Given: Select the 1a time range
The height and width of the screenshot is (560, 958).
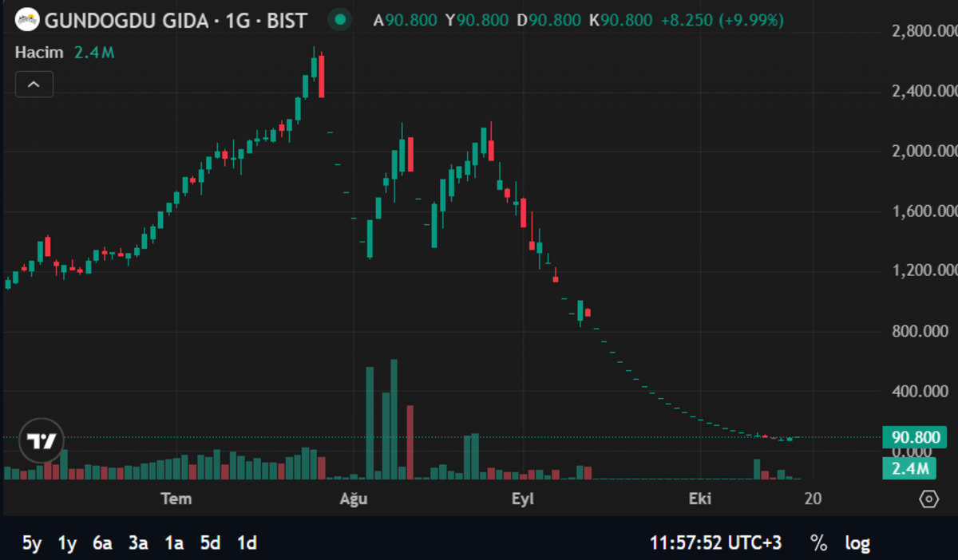Looking at the screenshot, I should 174,543.
